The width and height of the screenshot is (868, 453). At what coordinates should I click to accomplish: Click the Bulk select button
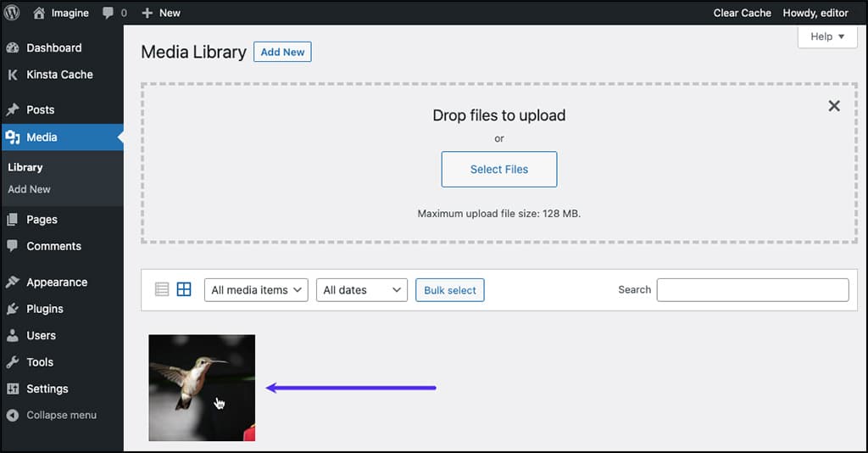tap(449, 289)
